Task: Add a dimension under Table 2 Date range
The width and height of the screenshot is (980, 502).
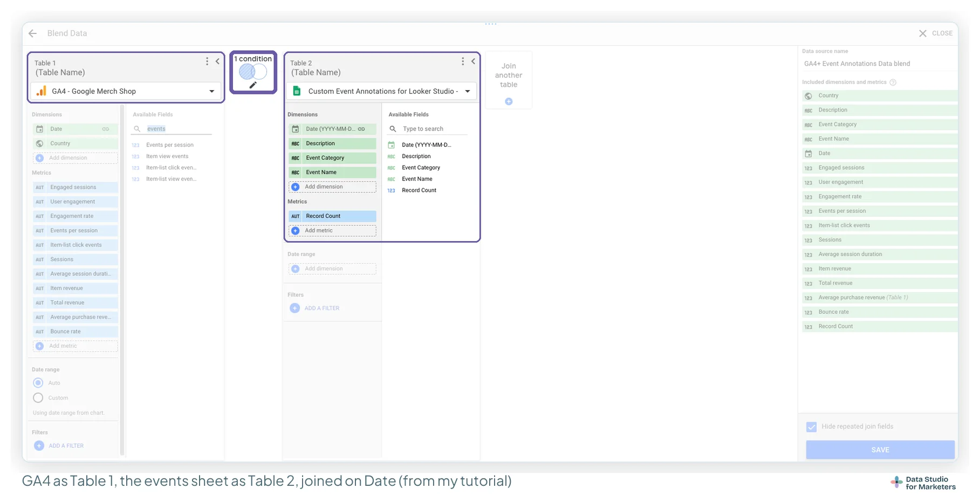Action: pos(332,269)
